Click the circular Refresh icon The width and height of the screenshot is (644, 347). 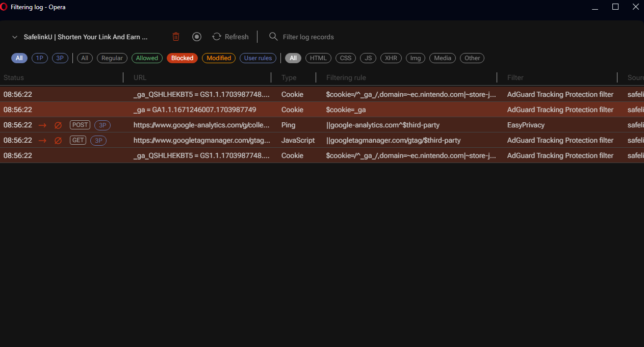(218, 36)
